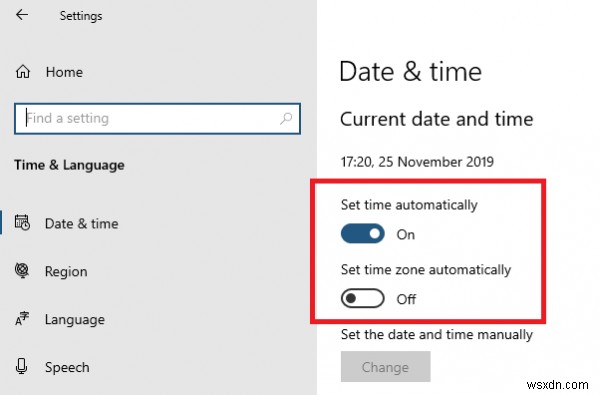The height and width of the screenshot is (395, 600).
Task: Click the Language characters icon
Action: point(22,319)
